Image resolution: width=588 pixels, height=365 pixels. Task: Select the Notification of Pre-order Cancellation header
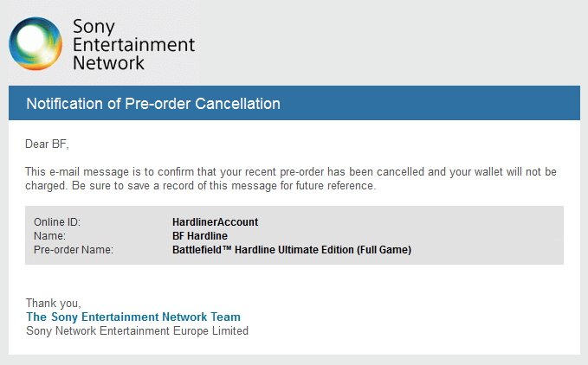(153, 104)
